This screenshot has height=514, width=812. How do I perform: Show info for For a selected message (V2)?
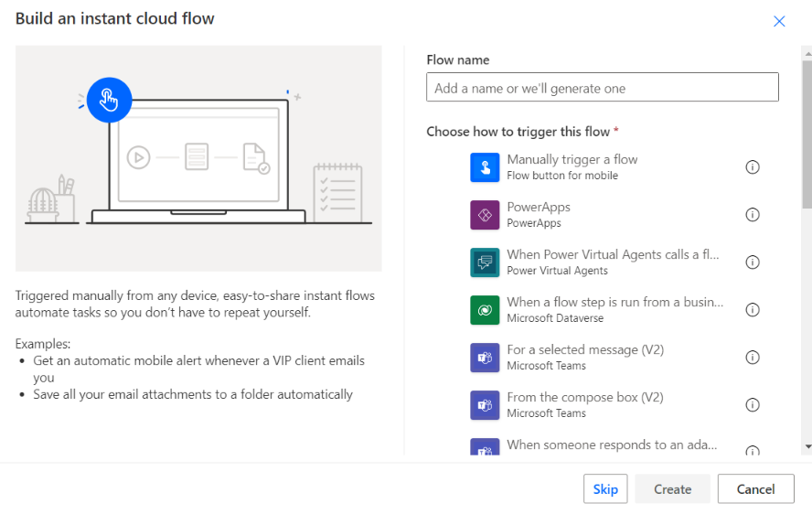coord(753,358)
